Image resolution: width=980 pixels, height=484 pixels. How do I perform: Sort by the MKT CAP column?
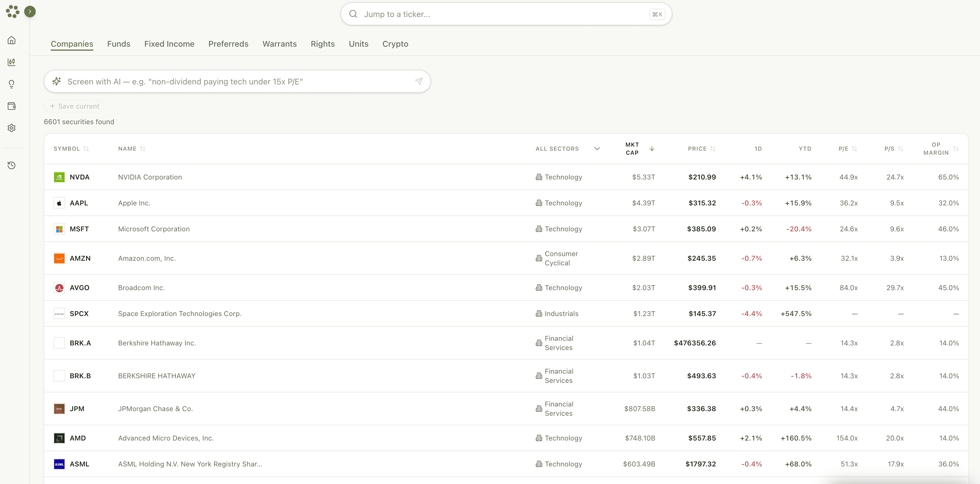640,149
